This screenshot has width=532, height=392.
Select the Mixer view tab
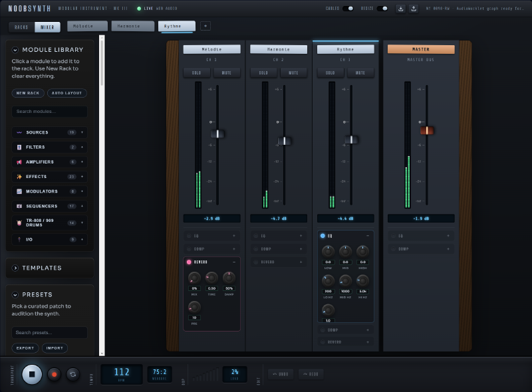coord(47,27)
